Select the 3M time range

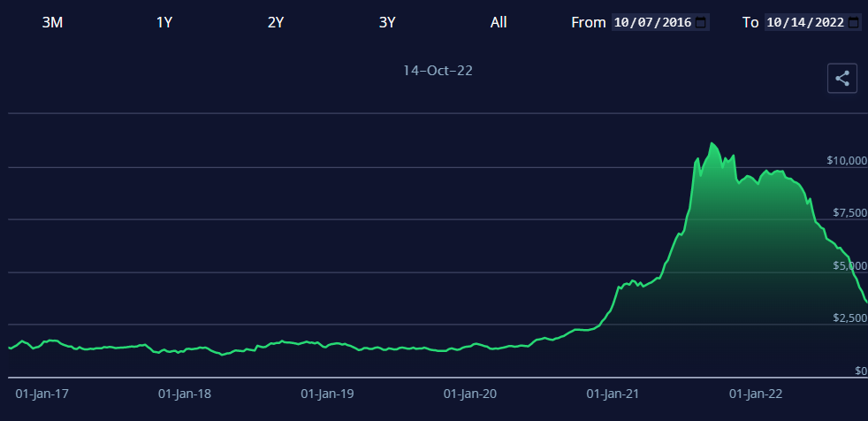(52, 23)
